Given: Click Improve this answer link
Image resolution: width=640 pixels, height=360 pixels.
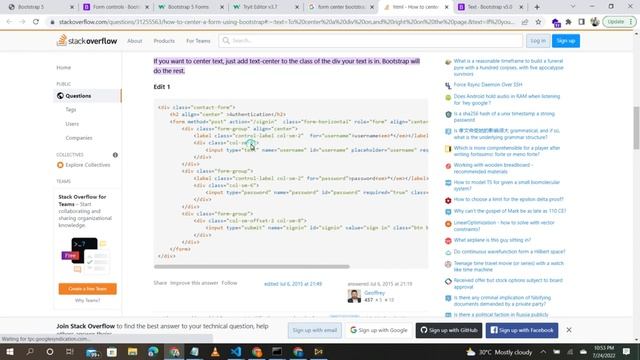Looking at the screenshot, I should pos(194,283).
